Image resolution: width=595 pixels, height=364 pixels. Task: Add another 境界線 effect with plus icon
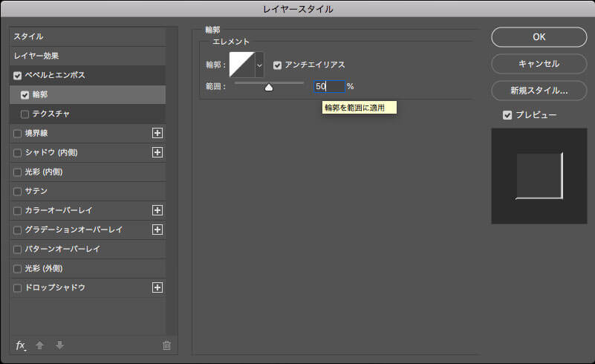(x=157, y=133)
